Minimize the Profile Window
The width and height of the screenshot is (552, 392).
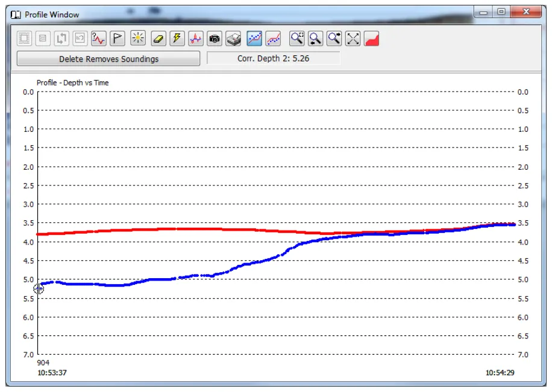point(483,12)
